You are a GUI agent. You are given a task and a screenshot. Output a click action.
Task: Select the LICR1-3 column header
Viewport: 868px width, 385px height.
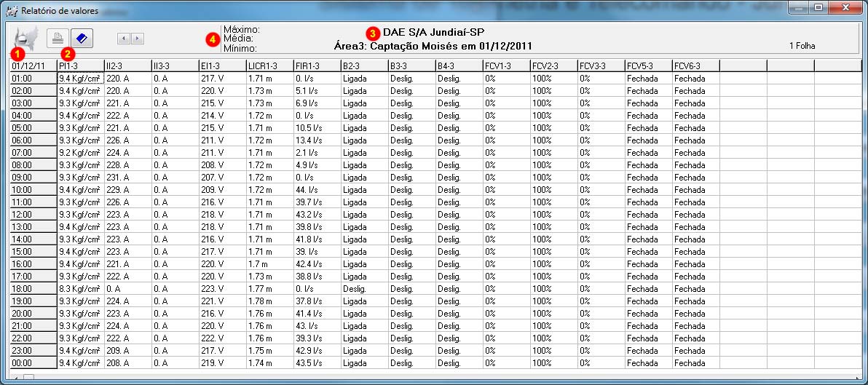tap(269, 66)
